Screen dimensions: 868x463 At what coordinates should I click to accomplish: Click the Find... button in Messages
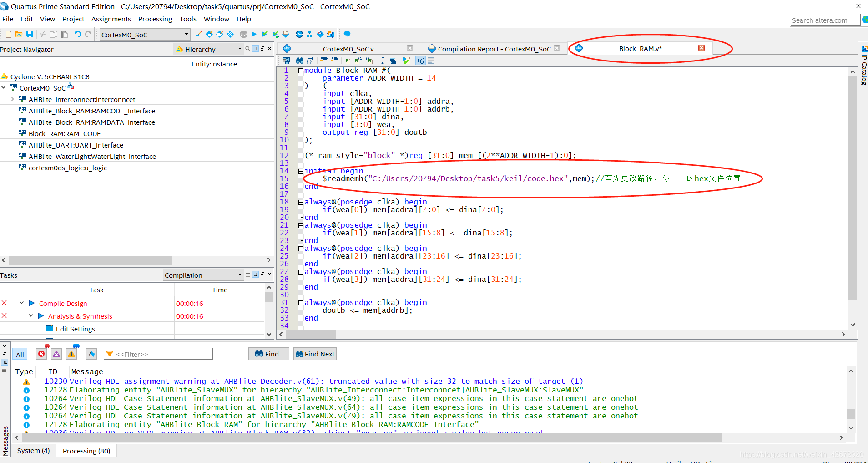(269, 354)
